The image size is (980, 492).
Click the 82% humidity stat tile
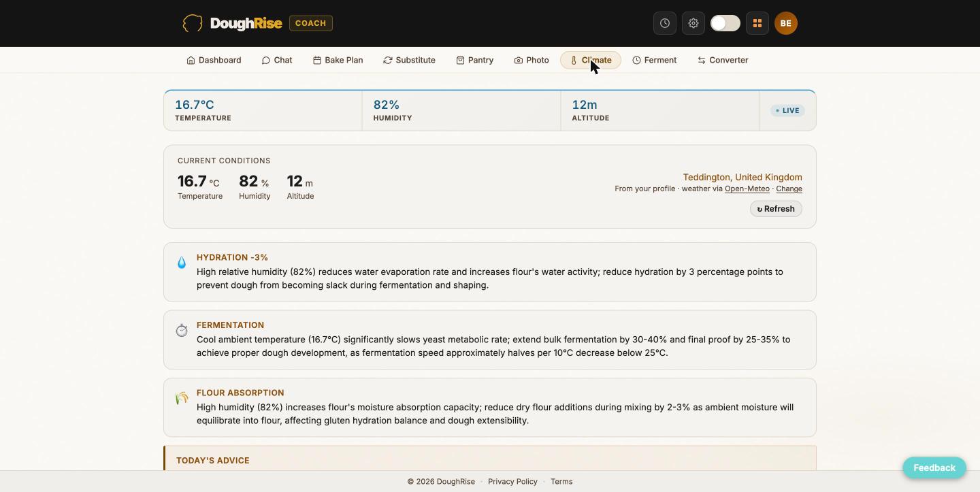tap(461, 110)
